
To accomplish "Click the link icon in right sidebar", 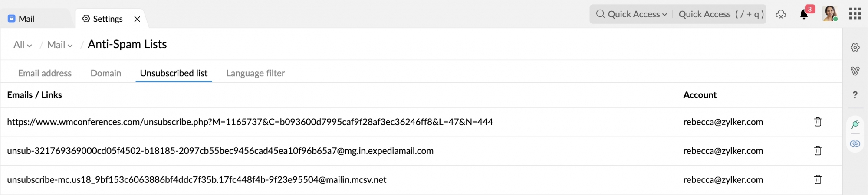I will tap(855, 144).
